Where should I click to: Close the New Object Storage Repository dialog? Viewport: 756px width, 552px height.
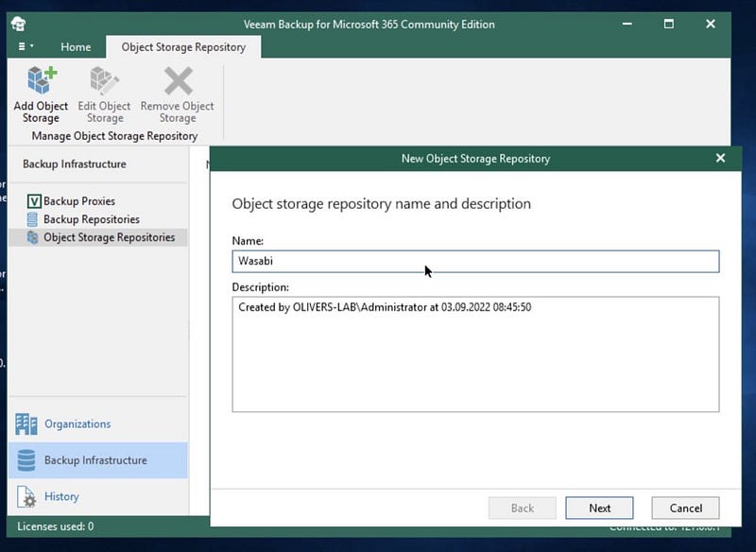point(720,158)
